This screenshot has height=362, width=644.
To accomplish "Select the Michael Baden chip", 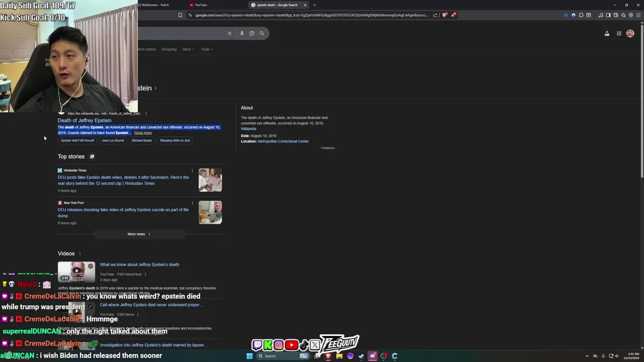I will tap(142, 141).
